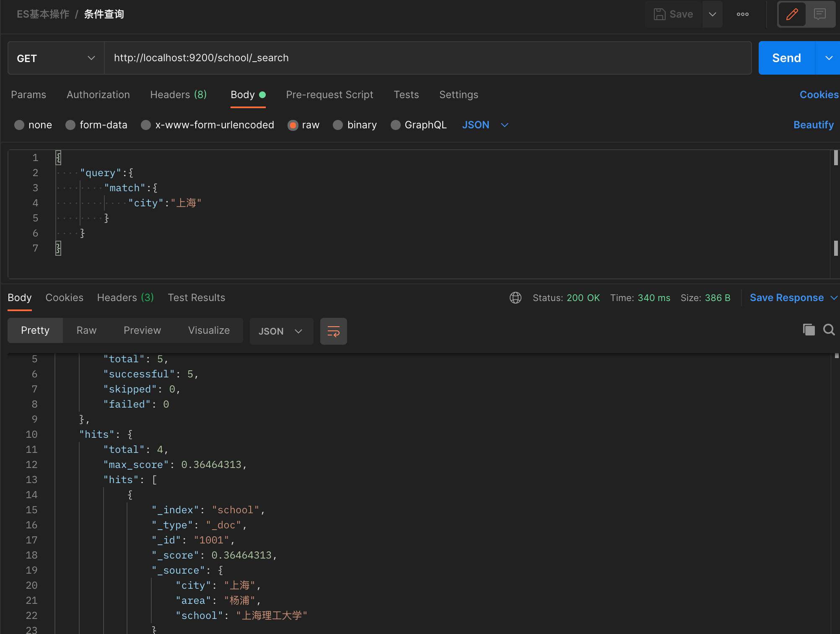Click the "area": "杨浦" response line
The height and width of the screenshot is (634, 840).
click(x=218, y=600)
